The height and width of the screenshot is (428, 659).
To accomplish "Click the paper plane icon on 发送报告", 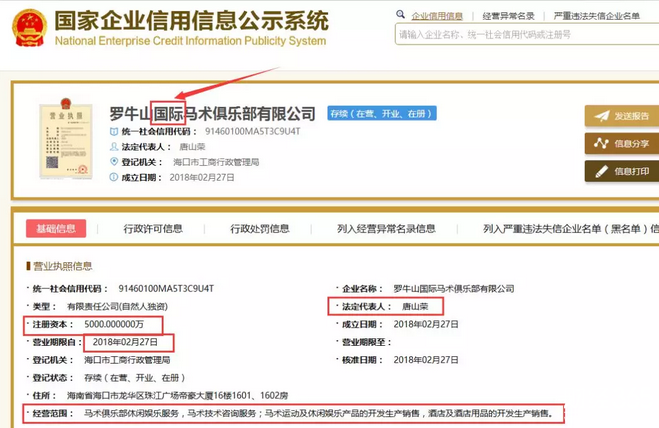I will pyautogui.click(x=601, y=116).
